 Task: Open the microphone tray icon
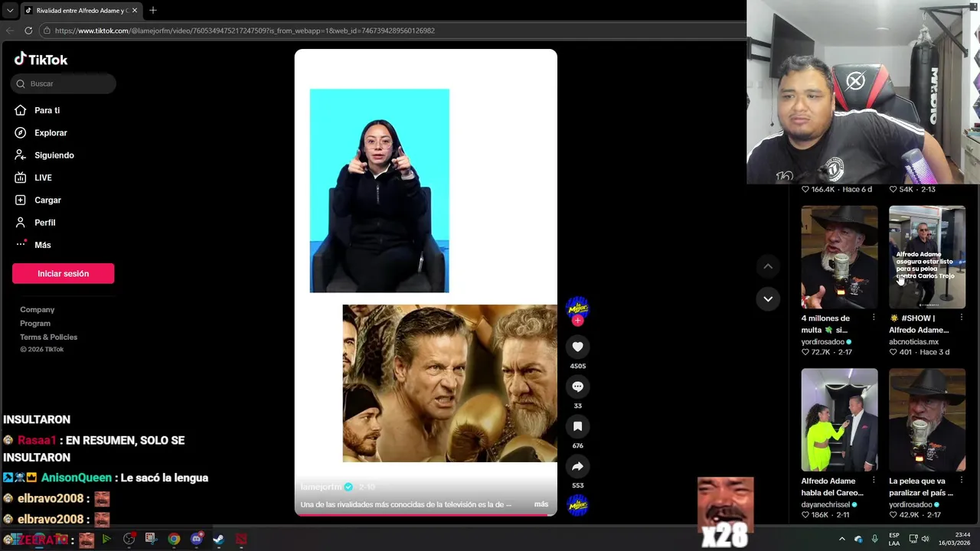tap(875, 539)
